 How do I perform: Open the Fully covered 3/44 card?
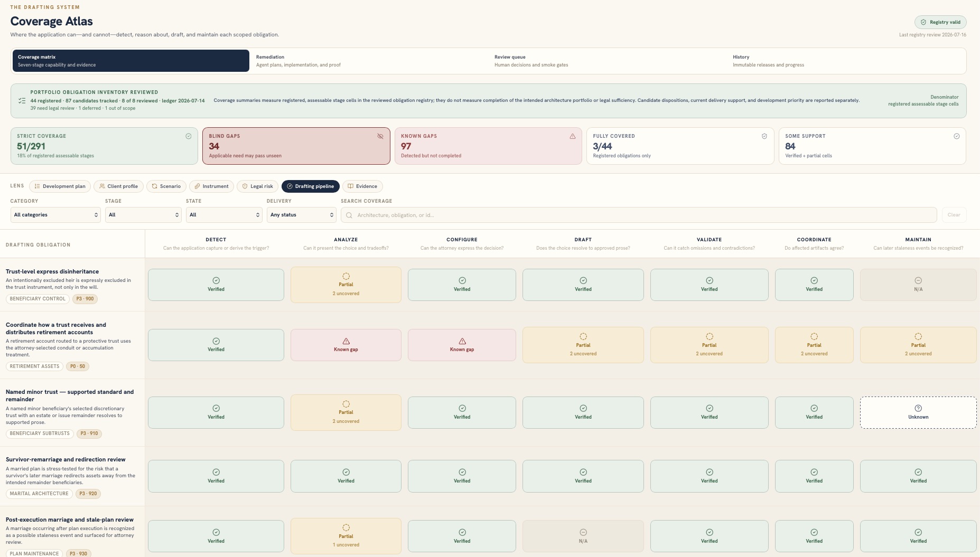pos(680,146)
